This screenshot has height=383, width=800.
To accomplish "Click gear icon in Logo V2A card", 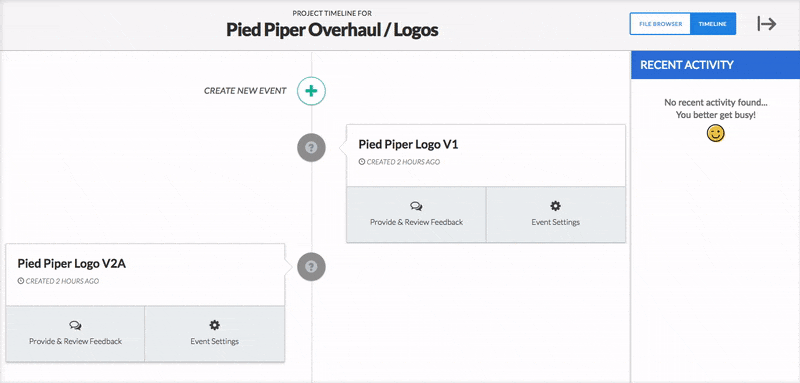I will (214, 325).
